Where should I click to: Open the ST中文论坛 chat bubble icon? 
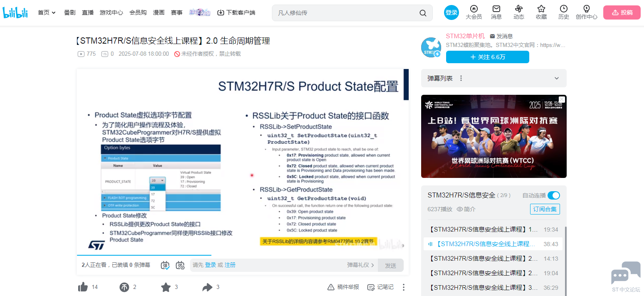[626, 273]
